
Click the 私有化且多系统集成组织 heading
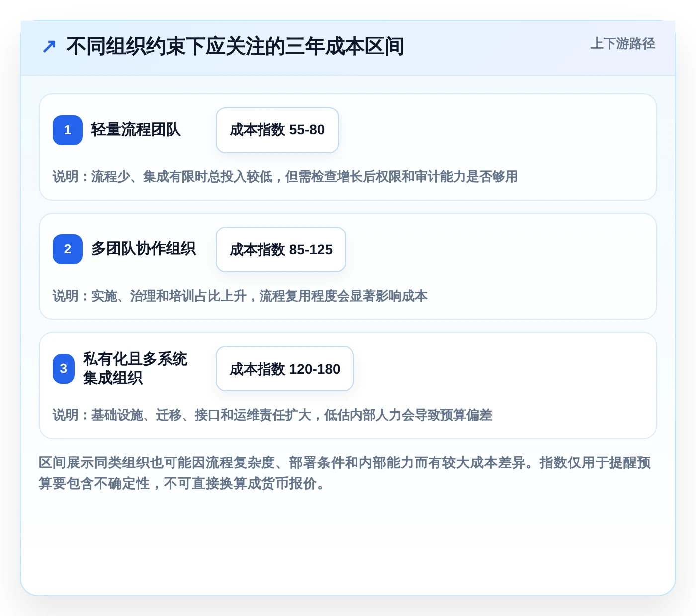135,368
